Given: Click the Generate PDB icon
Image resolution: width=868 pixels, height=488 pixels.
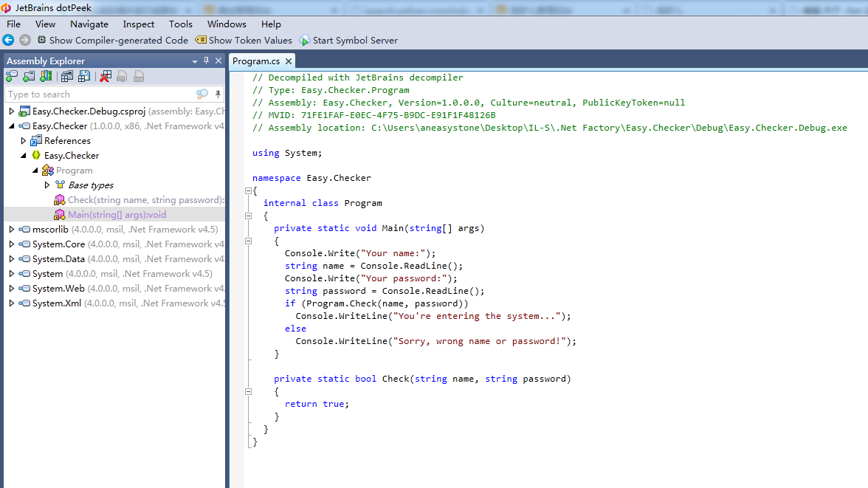Looking at the screenshot, I should pyautogui.click(x=139, y=77).
